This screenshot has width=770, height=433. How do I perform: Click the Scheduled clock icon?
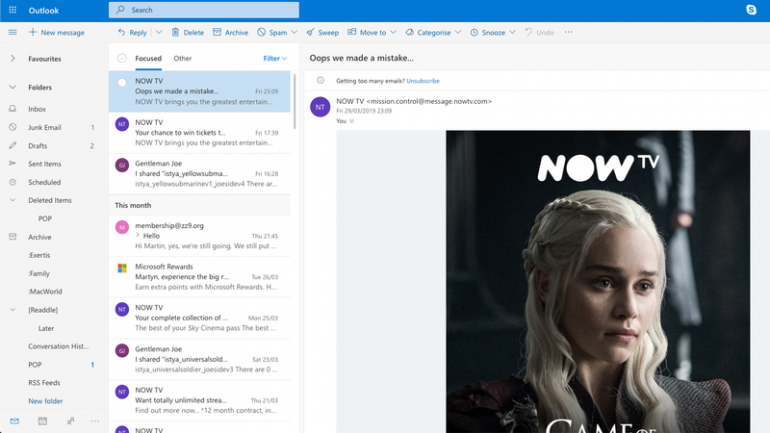(13, 182)
